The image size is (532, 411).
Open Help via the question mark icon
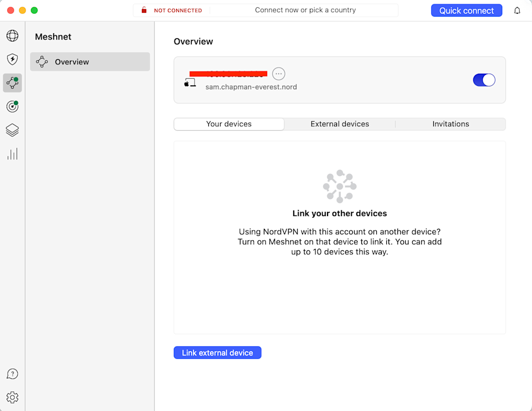click(x=12, y=374)
